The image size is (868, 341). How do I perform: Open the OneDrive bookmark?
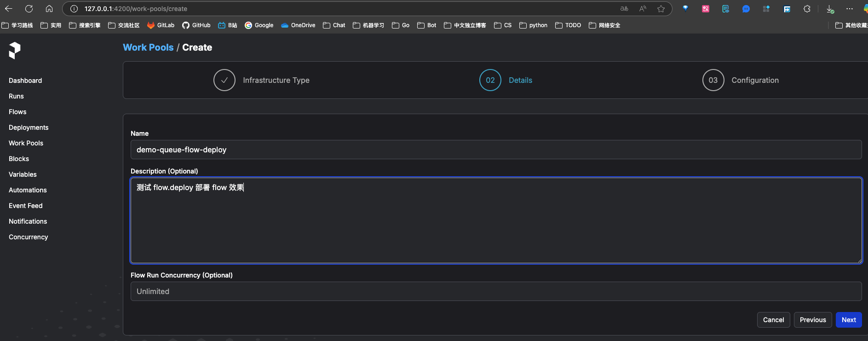point(298,25)
